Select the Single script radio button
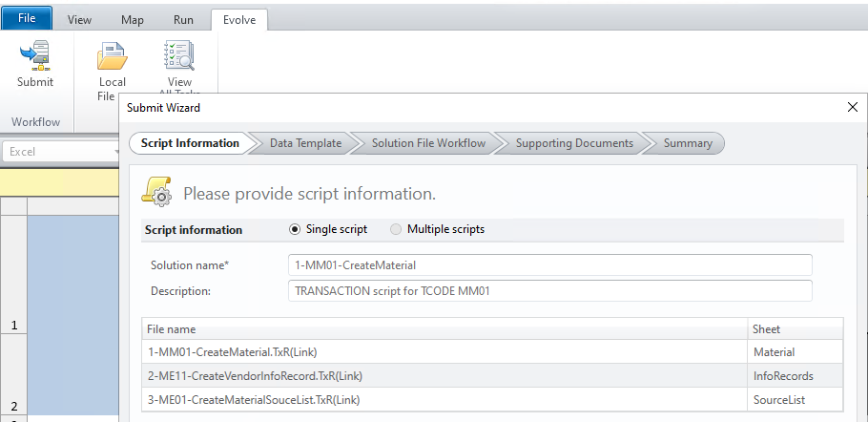This screenshot has width=868, height=422. click(295, 229)
